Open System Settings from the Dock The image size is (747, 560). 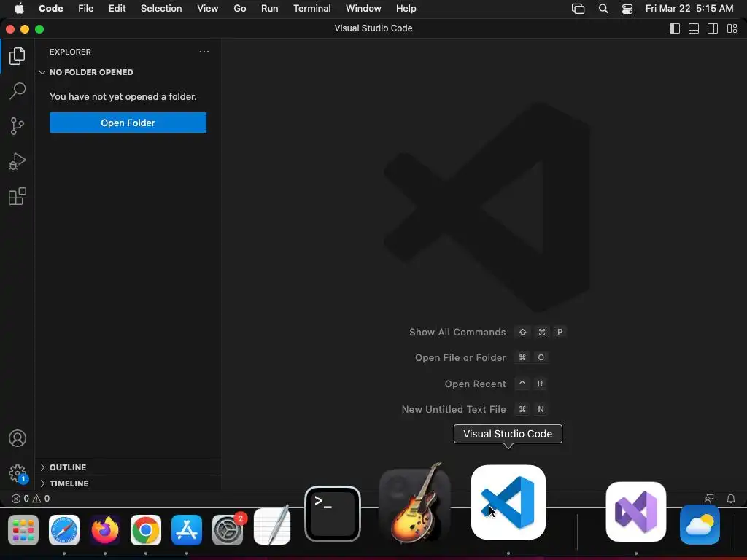click(228, 529)
